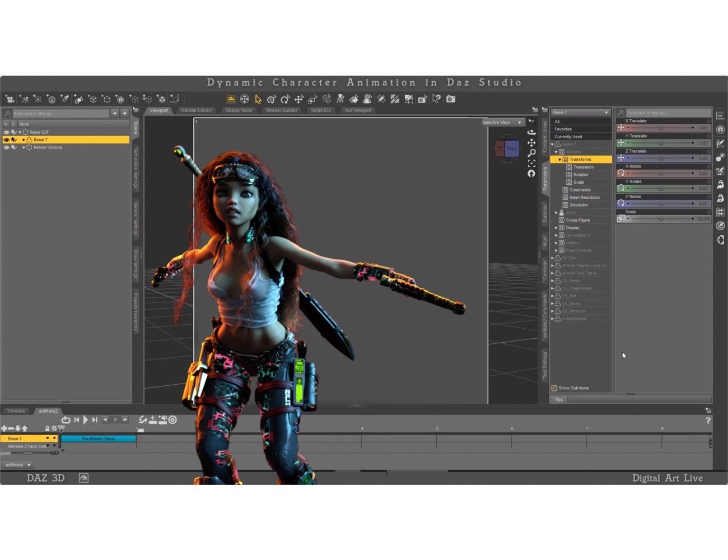Create a new perspective camera
Viewport: 728px width, 560px height.
point(10,99)
